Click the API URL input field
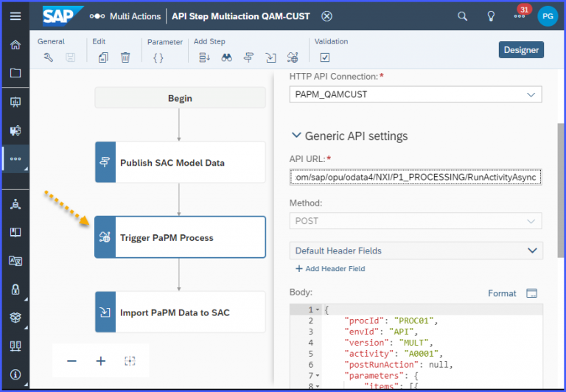566x392 pixels. coord(416,178)
